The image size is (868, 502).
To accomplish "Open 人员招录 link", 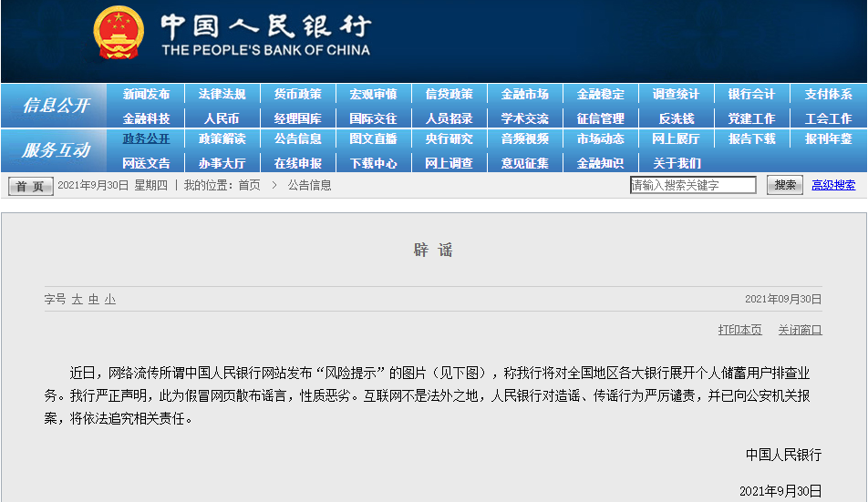I will tap(449, 118).
